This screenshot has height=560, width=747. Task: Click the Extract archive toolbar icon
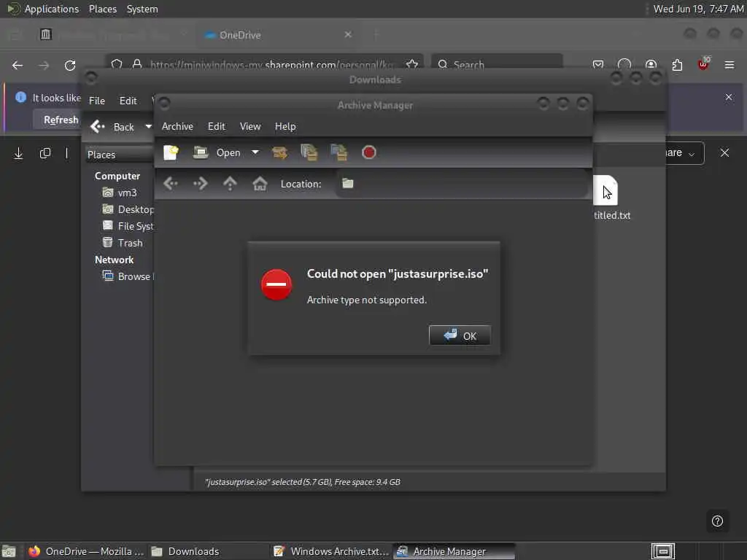point(279,152)
